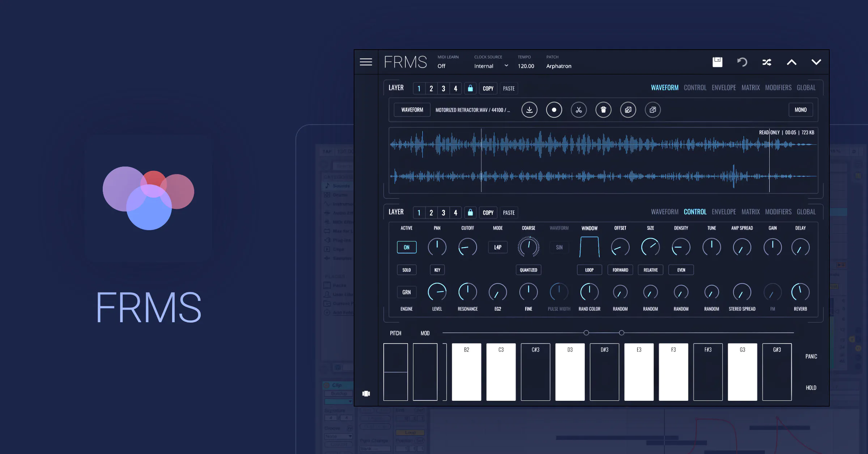
Task: Switch to ENVELOPE tab in upper layer panel
Action: pyautogui.click(x=724, y=88)
